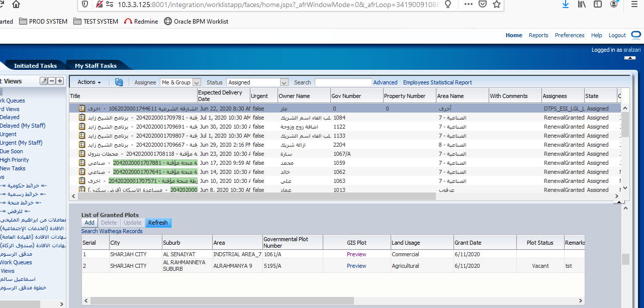Screen dimensions: 644x308
Task: Click the task icon on row 106202001744611
Action: (x=82, y=109)
